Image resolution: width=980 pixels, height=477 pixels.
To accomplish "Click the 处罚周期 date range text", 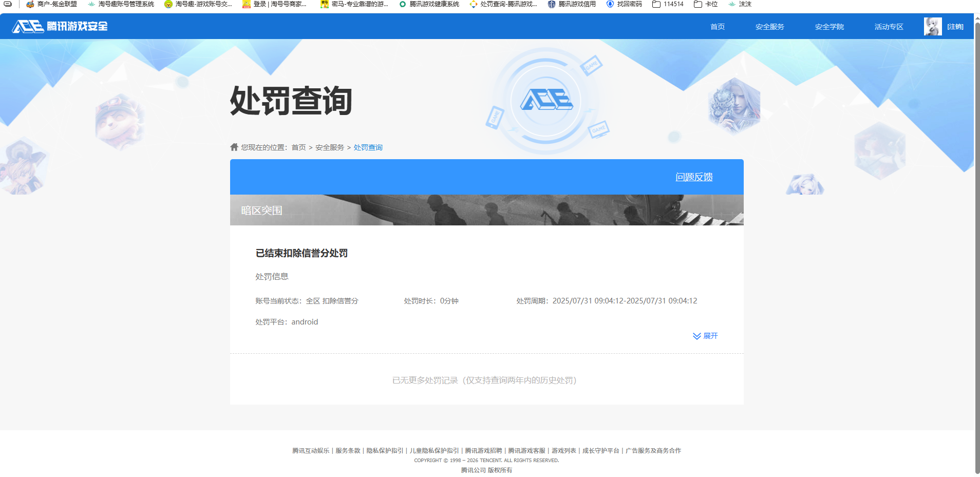I will point(607,301).
